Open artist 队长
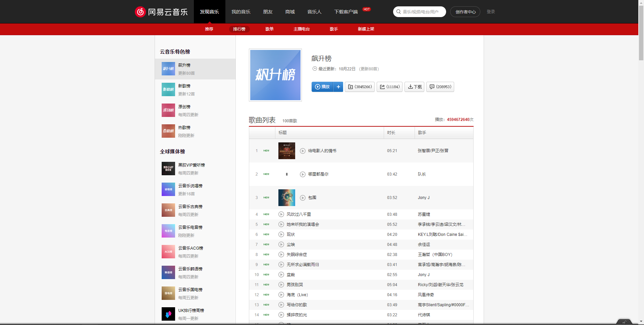This screenshot has width=644, height=325. pyautogui.click(x=422, y=174)
